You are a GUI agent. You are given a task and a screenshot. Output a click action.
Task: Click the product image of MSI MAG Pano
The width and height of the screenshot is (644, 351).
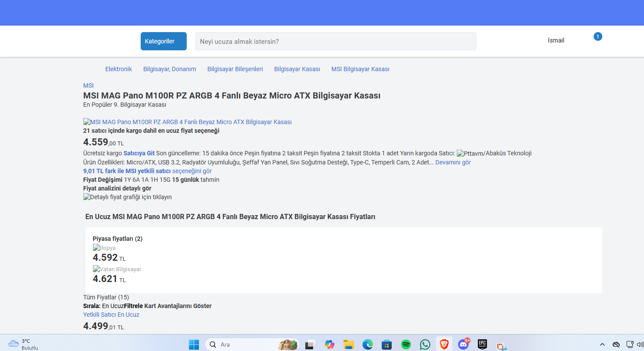point(188,122)
